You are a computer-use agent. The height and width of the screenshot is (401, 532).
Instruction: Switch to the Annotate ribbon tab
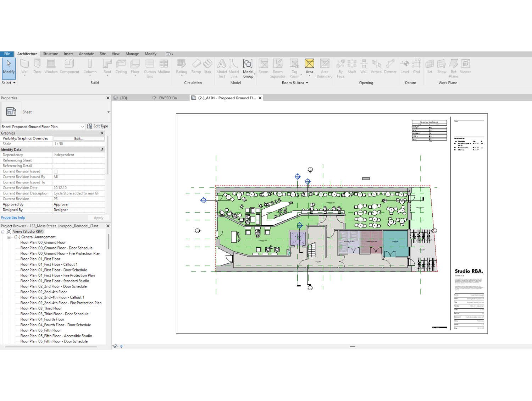pos(86,54)
